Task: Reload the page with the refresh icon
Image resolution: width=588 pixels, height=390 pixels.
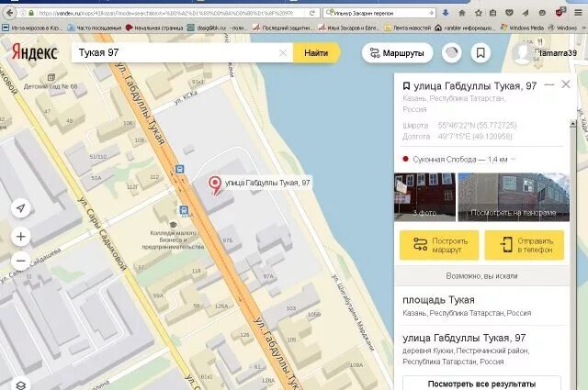Action: click(x=312, y=13)
